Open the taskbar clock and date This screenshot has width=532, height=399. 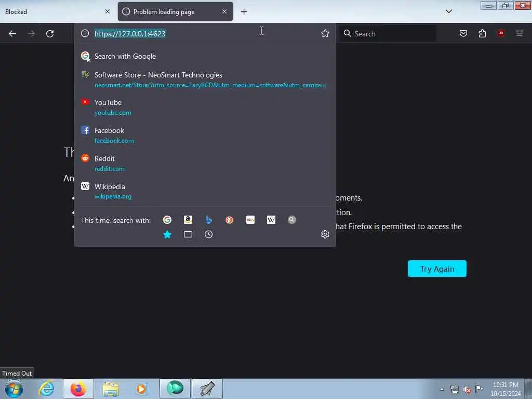[x=506, y=389]
